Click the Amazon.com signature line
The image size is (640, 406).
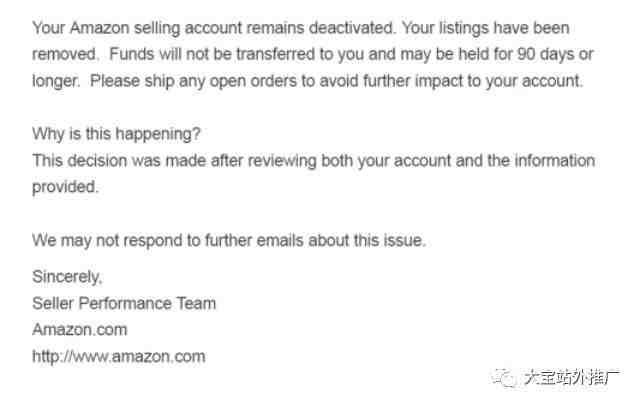80,330
